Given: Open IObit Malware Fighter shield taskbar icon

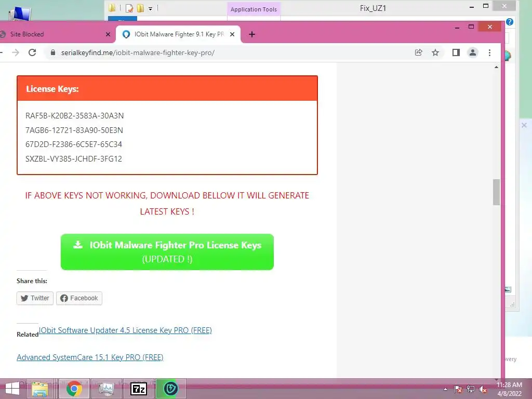Looking at the screenshot, I should click(170, 389).
